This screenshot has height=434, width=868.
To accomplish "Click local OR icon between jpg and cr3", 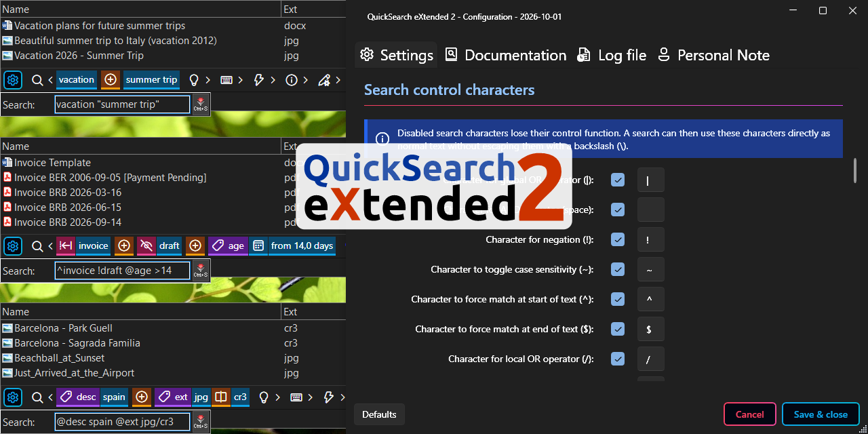I will coord(220,397).
